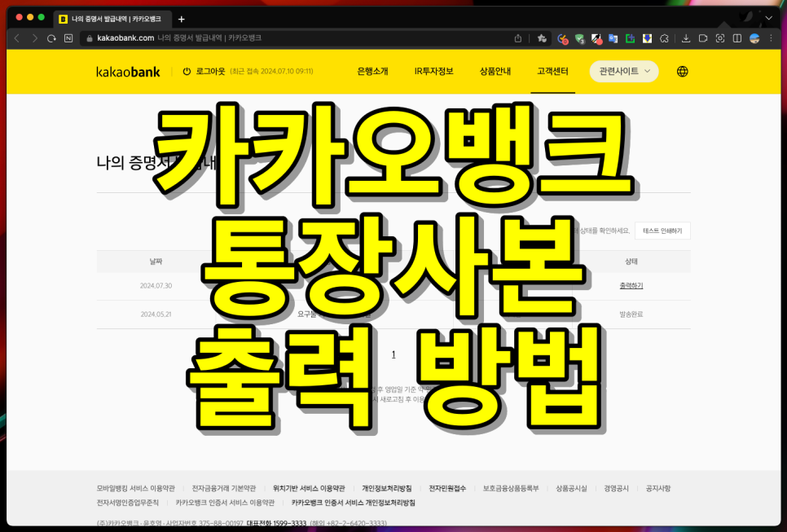Click the 로그아웃 link

tap(210, 71)
